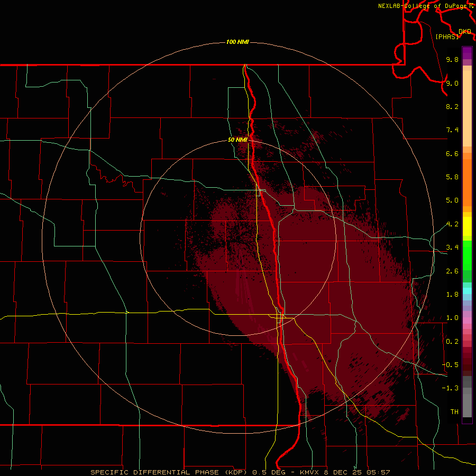
Task: Click the 3.4 scale value
Action: (x=452, y=247)
